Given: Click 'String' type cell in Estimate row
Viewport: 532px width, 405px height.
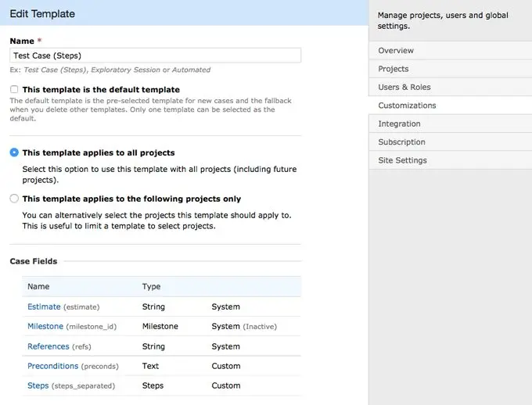Looking at the screenshot, I should (x=153, y=306).
